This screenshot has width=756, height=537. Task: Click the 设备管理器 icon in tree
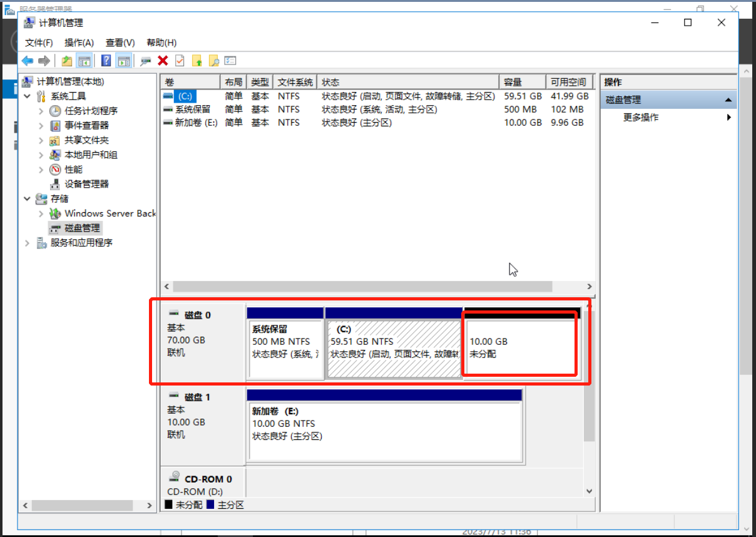(55, 184)
